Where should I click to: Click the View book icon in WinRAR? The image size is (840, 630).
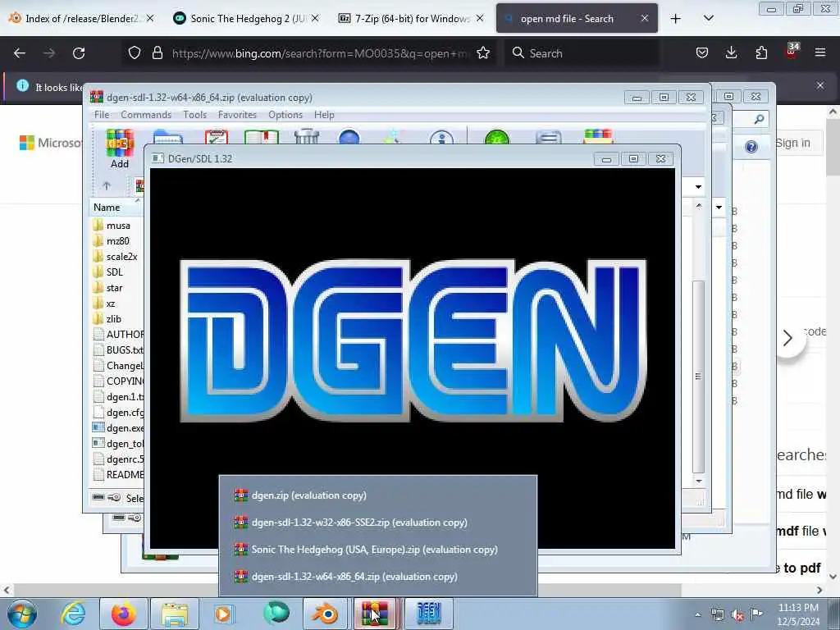click(262, 137)
